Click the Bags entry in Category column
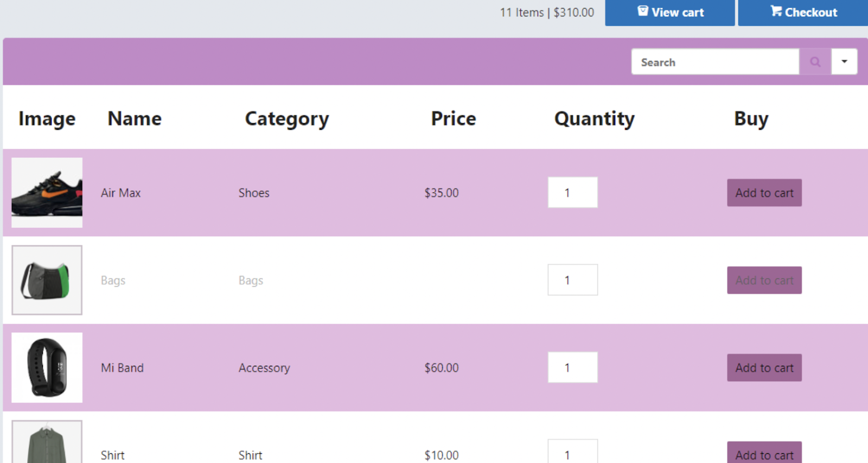The width and height of the screenshot is (868, 463). click(x=251, y=281)
